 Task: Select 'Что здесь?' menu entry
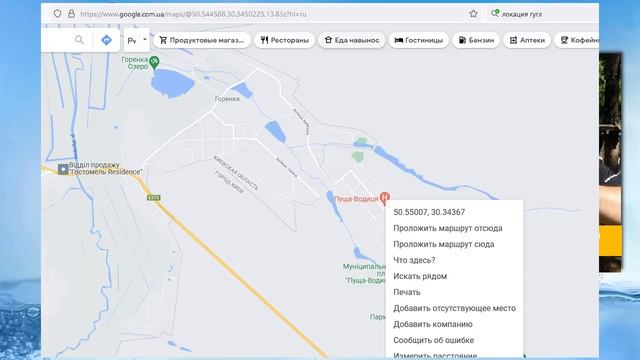click(414, 260)
